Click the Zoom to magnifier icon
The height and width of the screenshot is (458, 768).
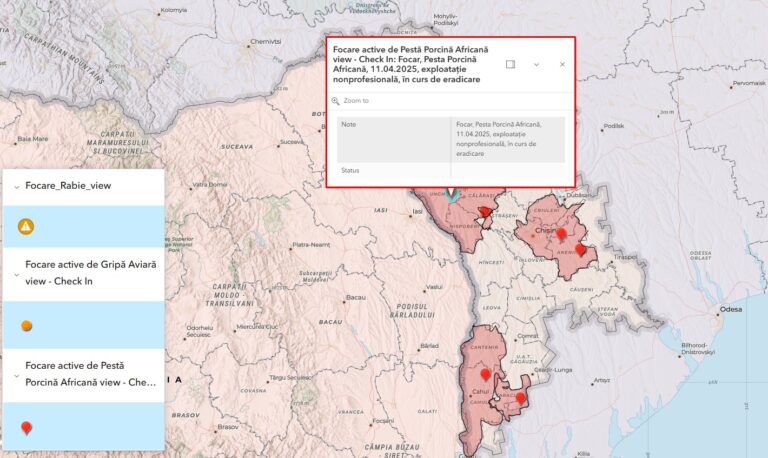coord(336,101)
